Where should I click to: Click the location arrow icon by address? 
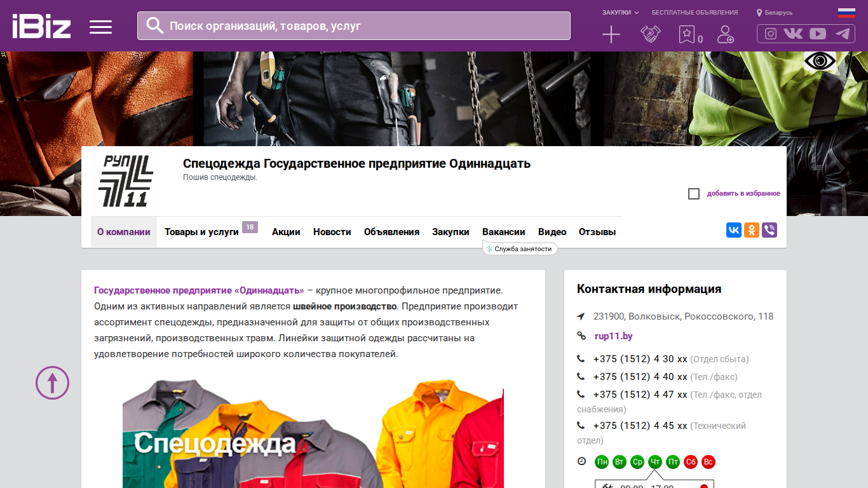581,316
